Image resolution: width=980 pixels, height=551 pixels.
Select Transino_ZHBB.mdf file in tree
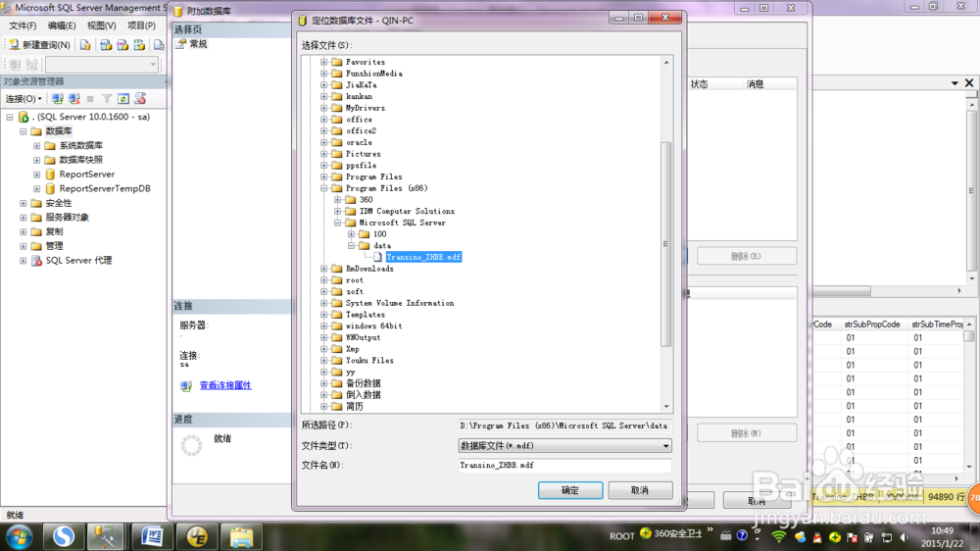coord(423,257)
